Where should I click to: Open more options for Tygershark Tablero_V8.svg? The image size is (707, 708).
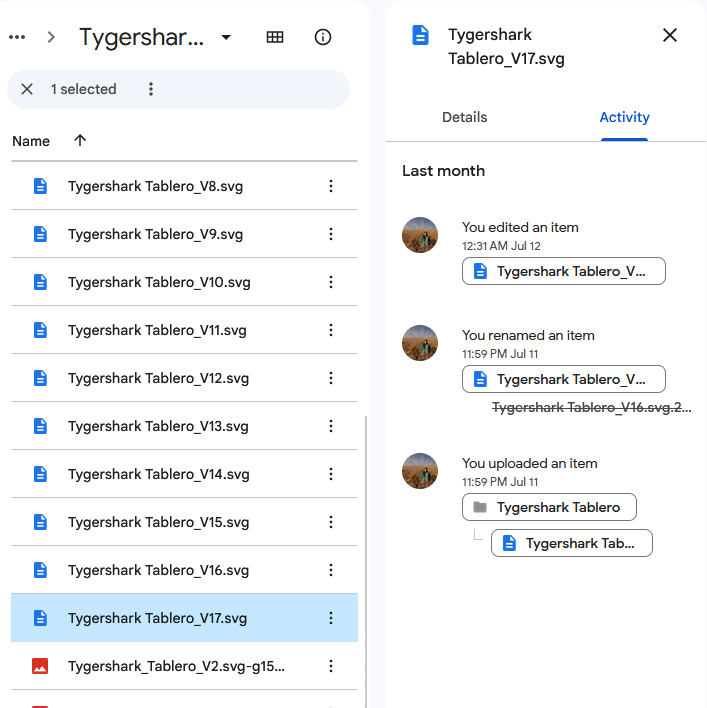[x=331, y=186]
